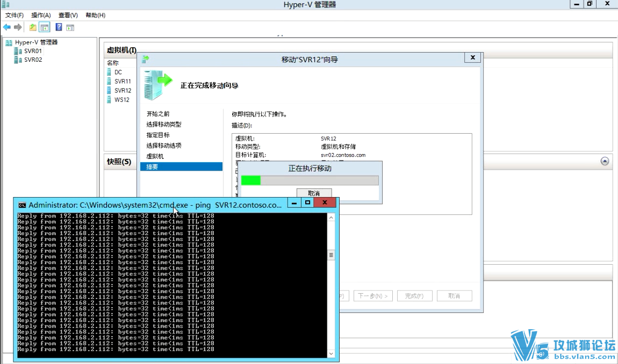Select the 摘要 wizard step
This screenshot has height=364, width=618.
pos(181,167)
